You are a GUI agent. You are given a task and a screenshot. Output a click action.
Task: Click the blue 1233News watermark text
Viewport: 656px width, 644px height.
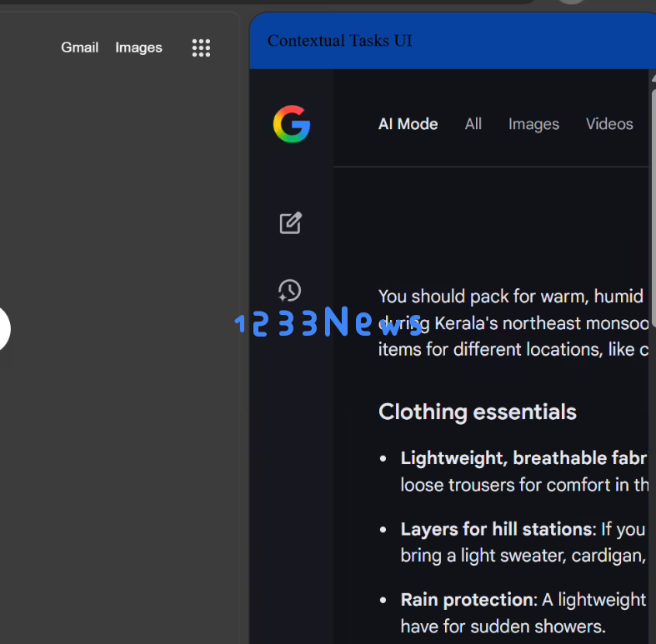coord(328,322)
